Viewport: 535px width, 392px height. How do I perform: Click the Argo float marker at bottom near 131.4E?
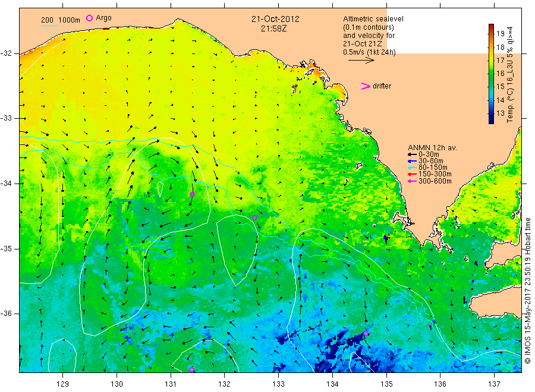coord(192,370)
